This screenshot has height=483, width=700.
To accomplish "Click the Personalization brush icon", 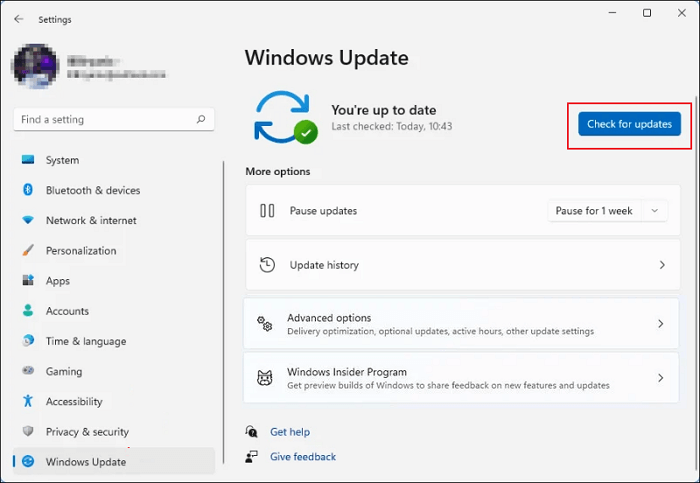I will tap(28, 251).
